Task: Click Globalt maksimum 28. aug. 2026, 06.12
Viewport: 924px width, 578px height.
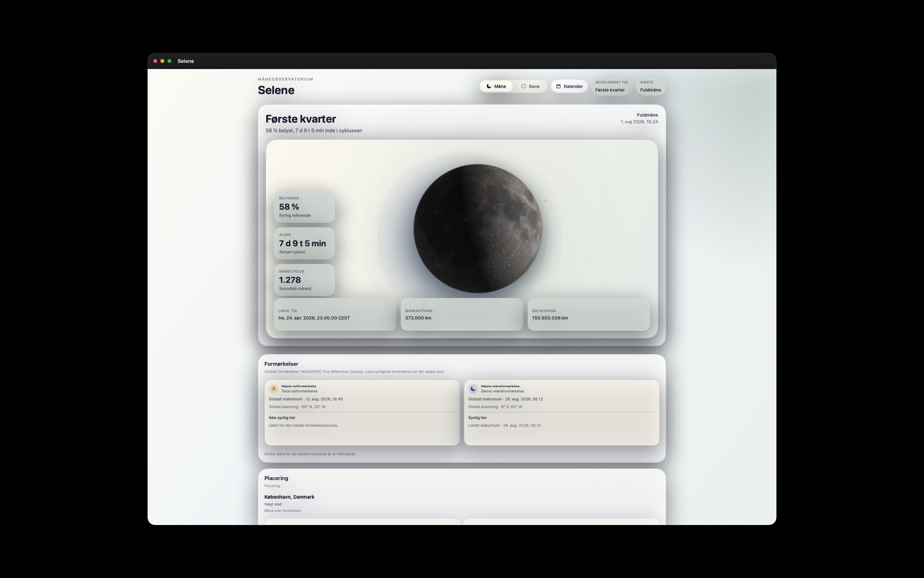Action: tap(506, 399)
